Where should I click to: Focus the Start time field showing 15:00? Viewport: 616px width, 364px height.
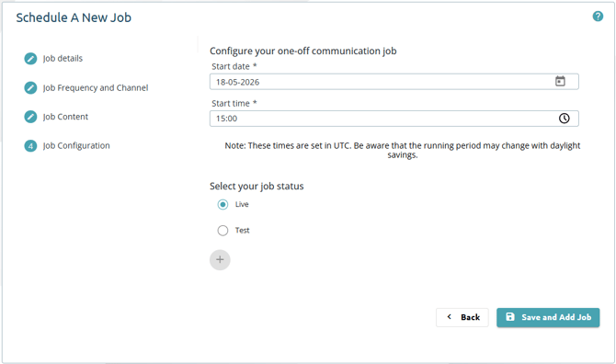point(394,119)
